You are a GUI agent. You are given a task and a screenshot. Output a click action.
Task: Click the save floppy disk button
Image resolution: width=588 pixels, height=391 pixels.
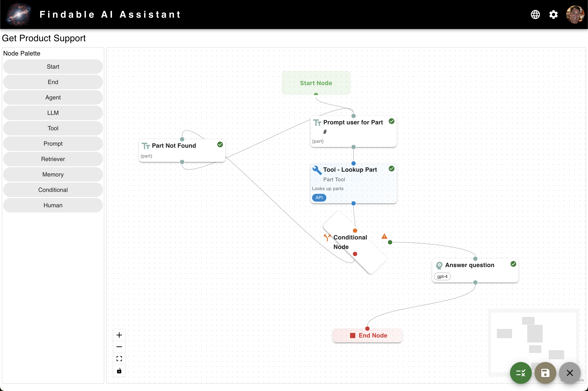545,373
